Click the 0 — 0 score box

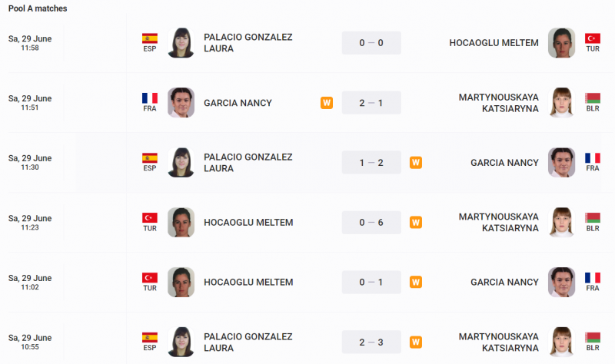[x=371, y=43]
